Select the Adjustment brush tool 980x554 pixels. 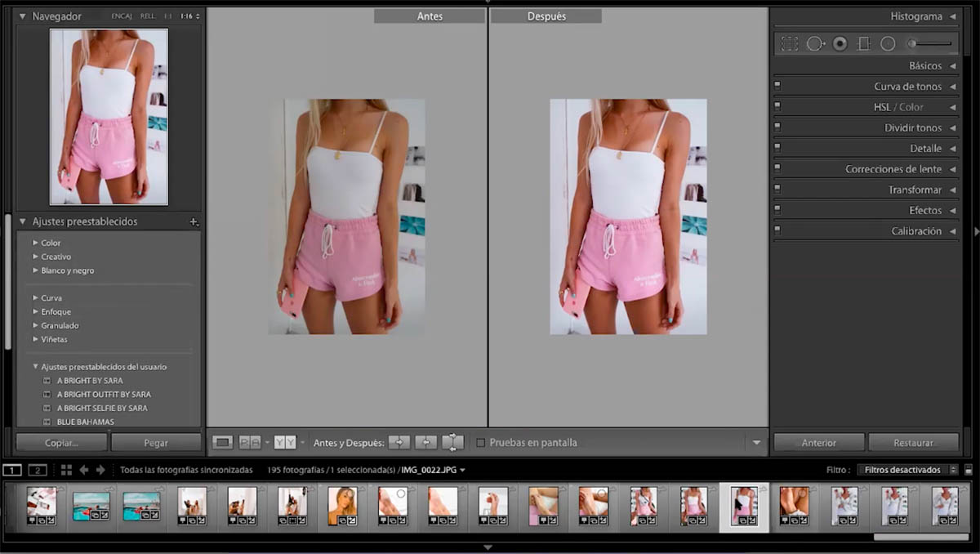[912, 43]
